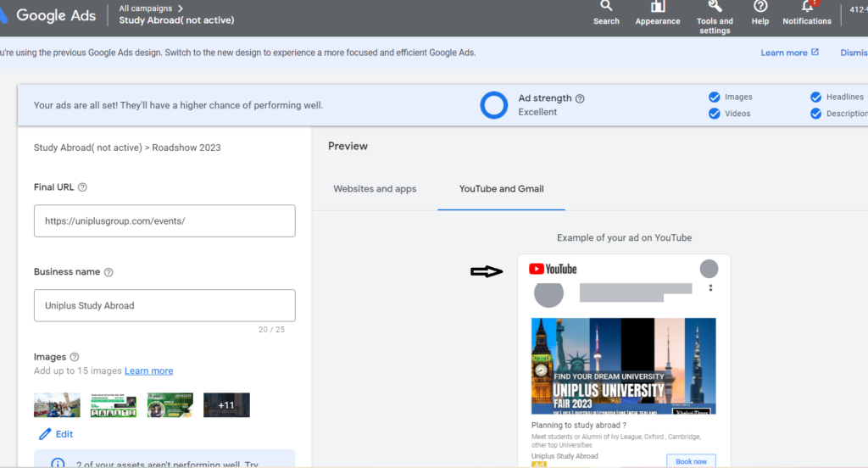Click three-dot menu in YouTube preview
Viewport: 868px width, 468px height.
pos(710,288)
